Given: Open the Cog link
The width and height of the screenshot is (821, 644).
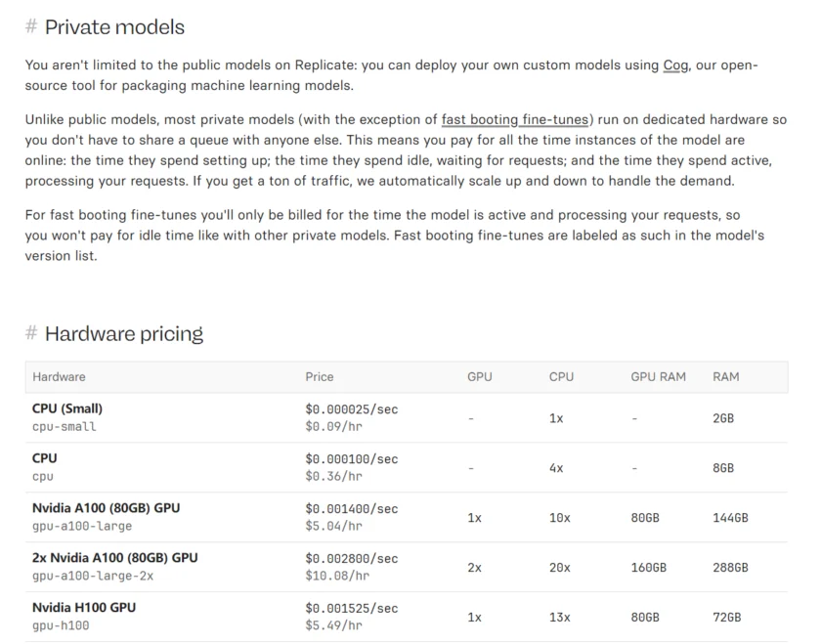Looking at the screenshot, I should 675,64.
